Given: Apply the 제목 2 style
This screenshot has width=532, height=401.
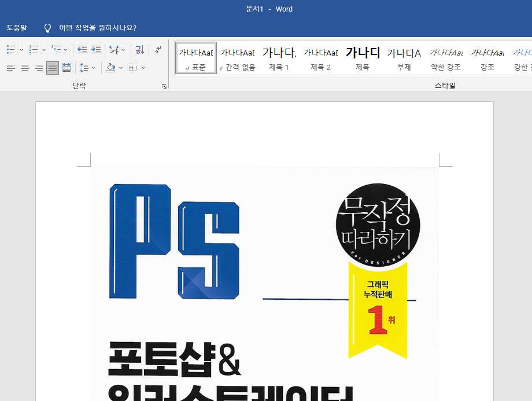Looking at the screenshot, I should (x=320, y=58).
